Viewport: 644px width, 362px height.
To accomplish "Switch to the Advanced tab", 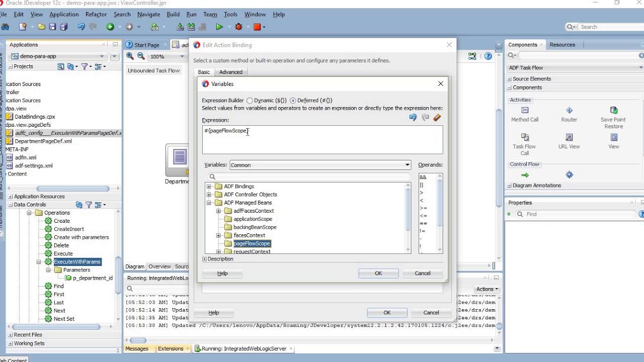I will click(230, 72).
